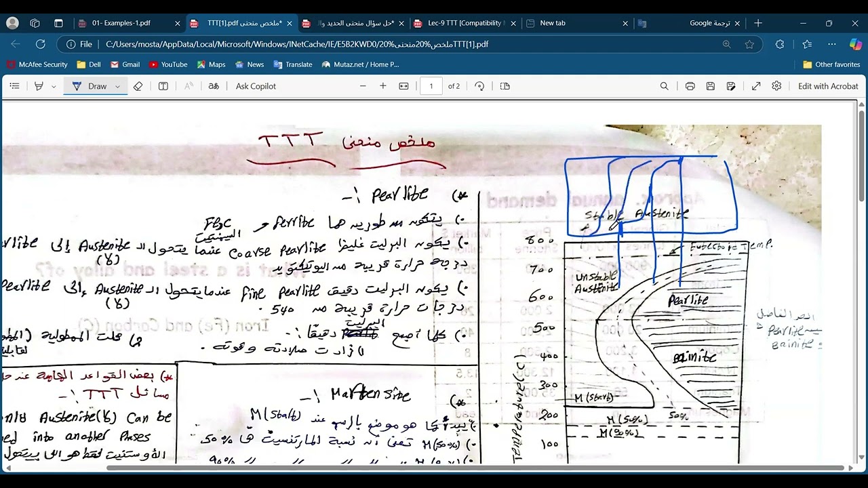Rotate the PDF page
Screen dimensions: 868x488
(x=479, y=86)
